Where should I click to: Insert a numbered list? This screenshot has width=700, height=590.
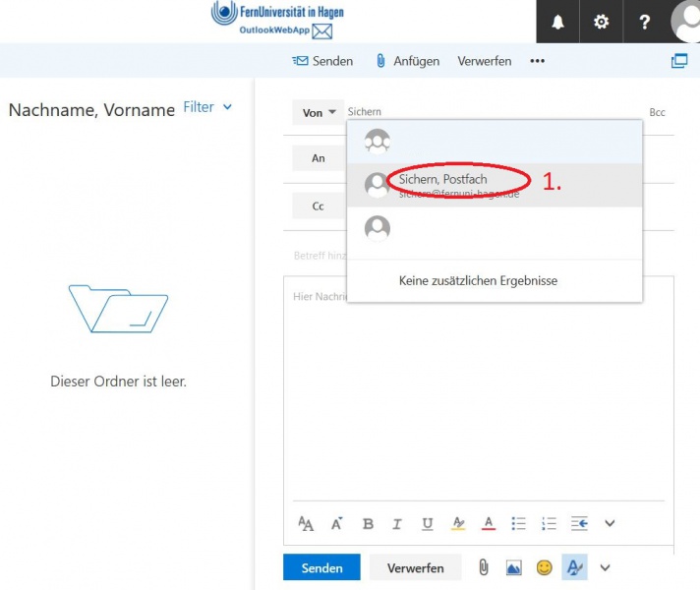tap(549, 523)
